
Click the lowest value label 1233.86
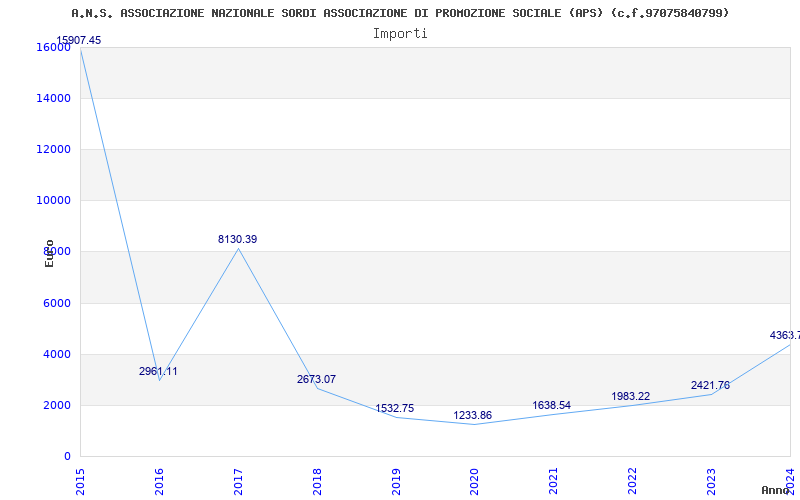[473, 415]
